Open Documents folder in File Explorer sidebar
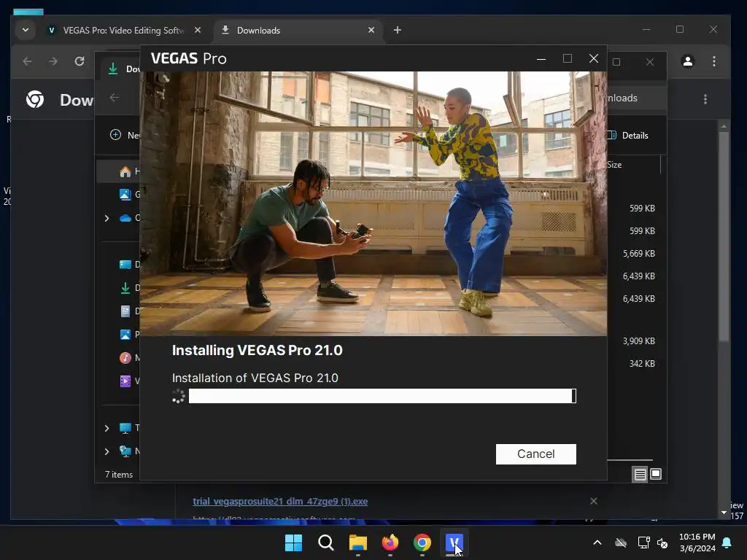This screenshot has height=560, width=747. click(125, 311)
